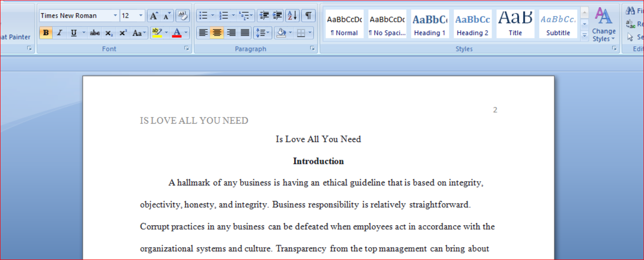Open the Styles pane launcher

[614, 48]
